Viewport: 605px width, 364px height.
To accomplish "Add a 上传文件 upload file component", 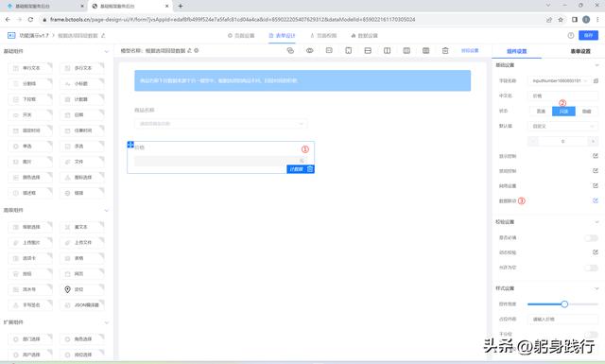I will tap(82, 242).
